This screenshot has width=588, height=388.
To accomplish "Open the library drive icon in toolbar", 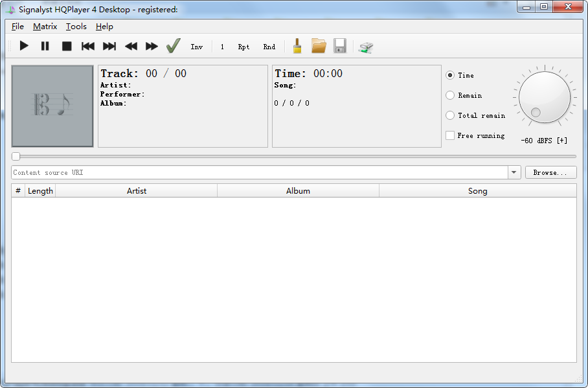I will click(366, 47).
